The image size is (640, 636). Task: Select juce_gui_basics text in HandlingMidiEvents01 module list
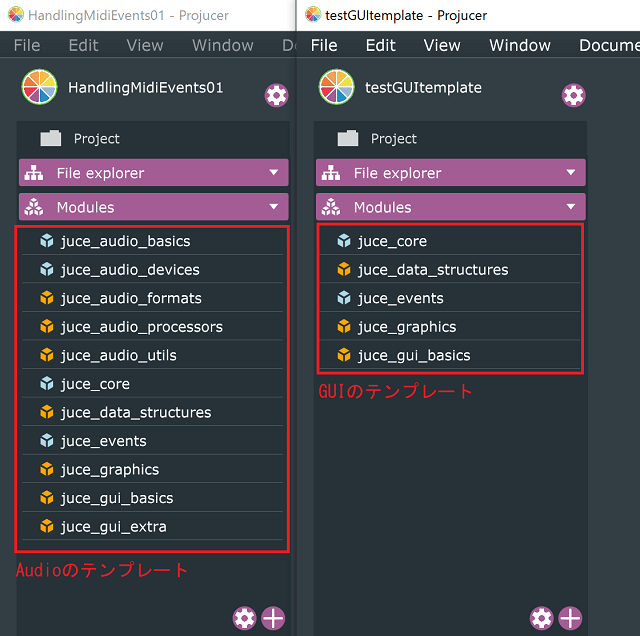117,499
